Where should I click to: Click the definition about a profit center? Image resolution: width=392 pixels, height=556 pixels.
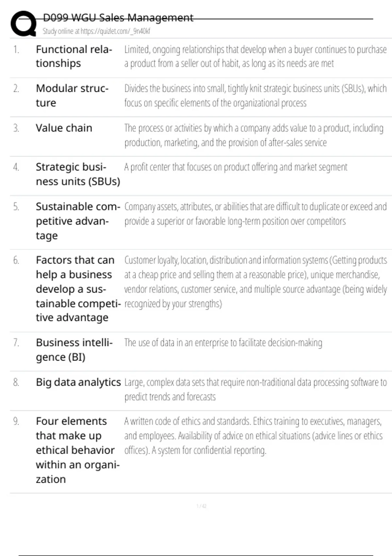tap(236, 167)
